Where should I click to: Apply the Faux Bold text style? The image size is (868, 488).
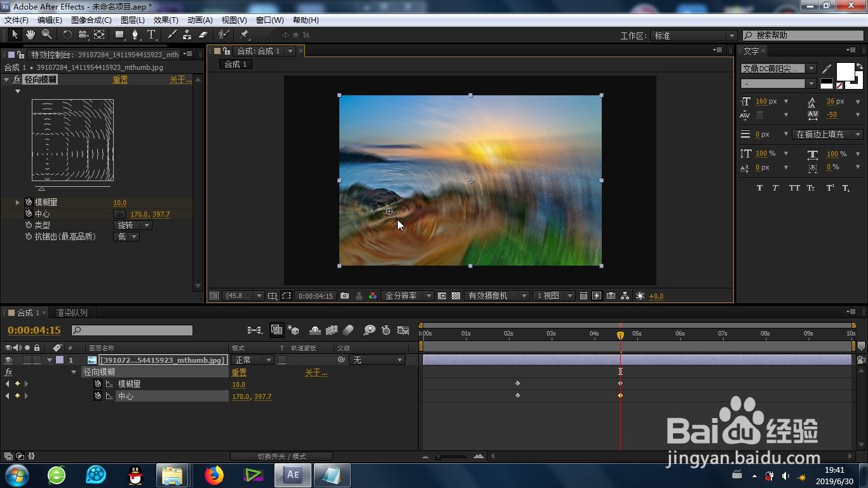click(x=759, y=188)
